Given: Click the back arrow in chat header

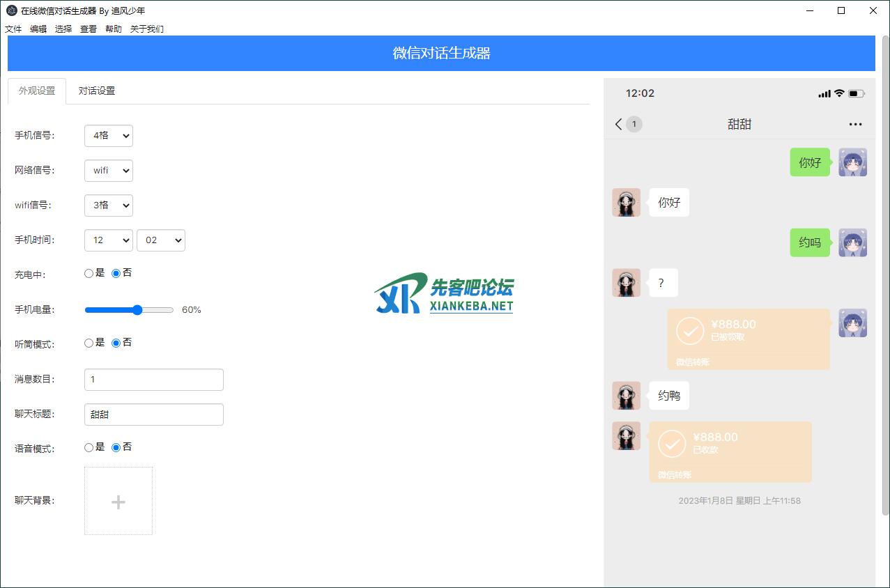Looking at the screenshot, I should [x=618, y=124].
